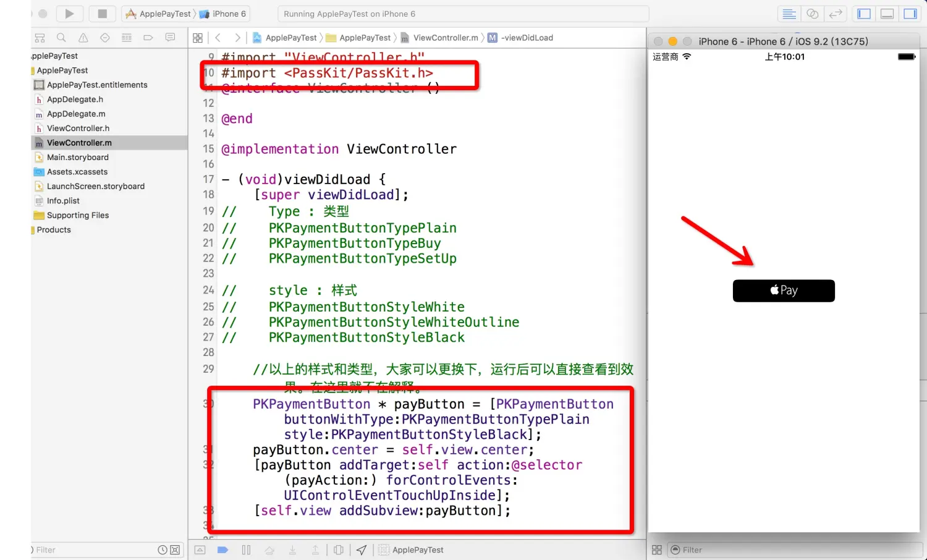The image size is (927, 560).
Task: Tap the Apple Pay button in the simulator
Action: point(784,291)
